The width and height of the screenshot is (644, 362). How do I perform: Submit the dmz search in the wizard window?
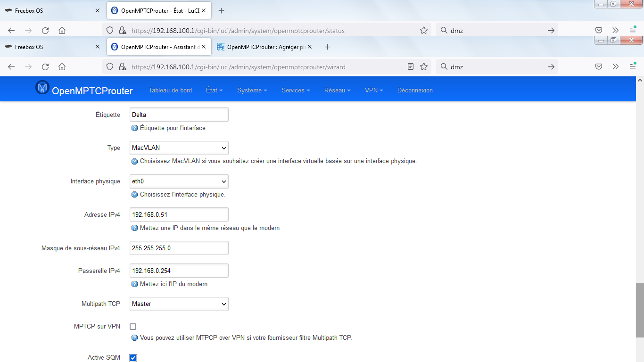coord(551,67)
